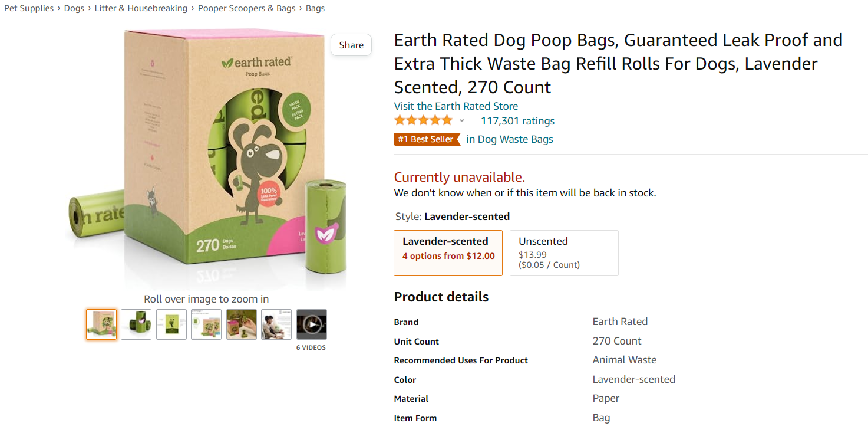Click the five-star rating icons
This screenshot has width=868, height=433.
click(x=424, y=120)
